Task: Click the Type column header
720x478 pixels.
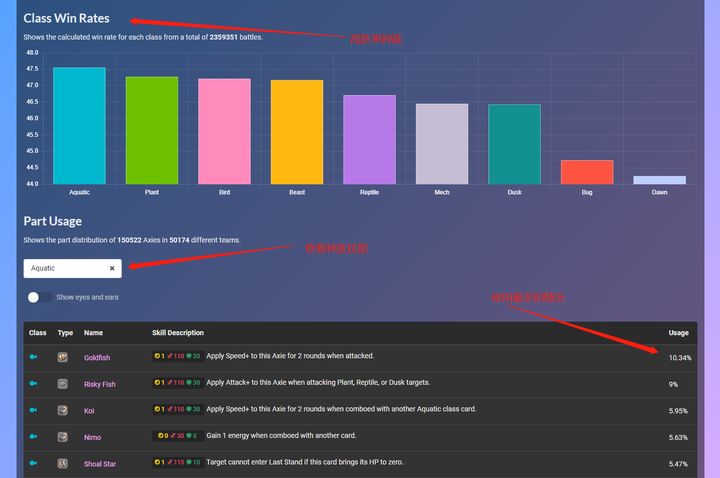Action: pos(65,333)
